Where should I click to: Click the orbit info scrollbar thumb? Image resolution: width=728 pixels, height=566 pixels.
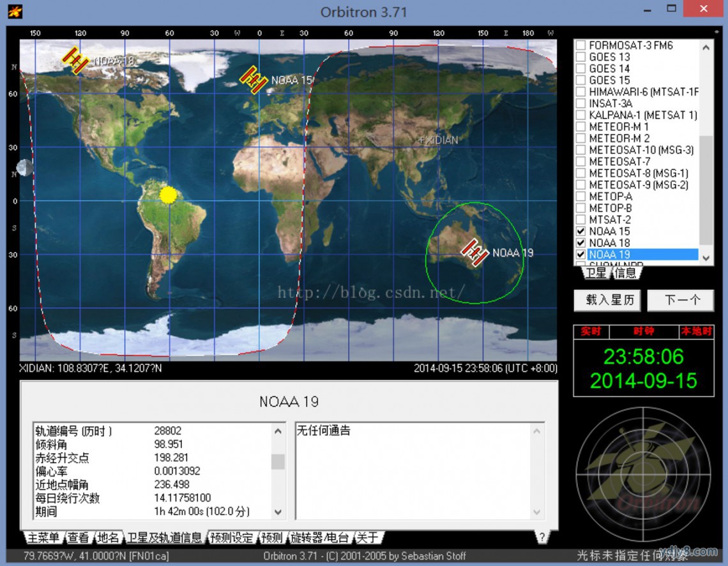pyautogui.click(x=278, y=461)
